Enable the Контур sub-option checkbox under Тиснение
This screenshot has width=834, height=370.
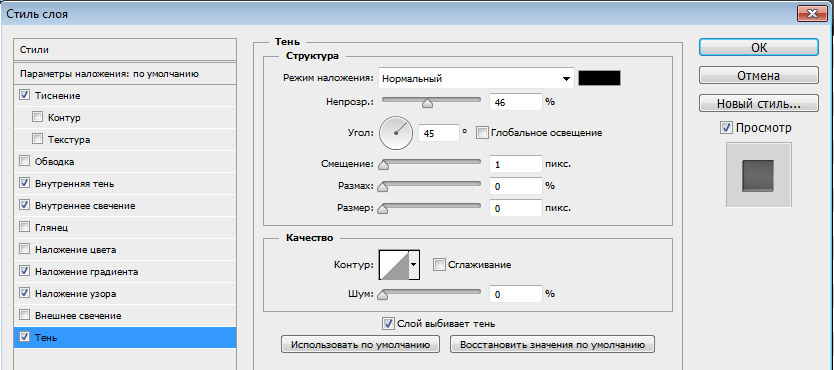[x=37, y=117]
